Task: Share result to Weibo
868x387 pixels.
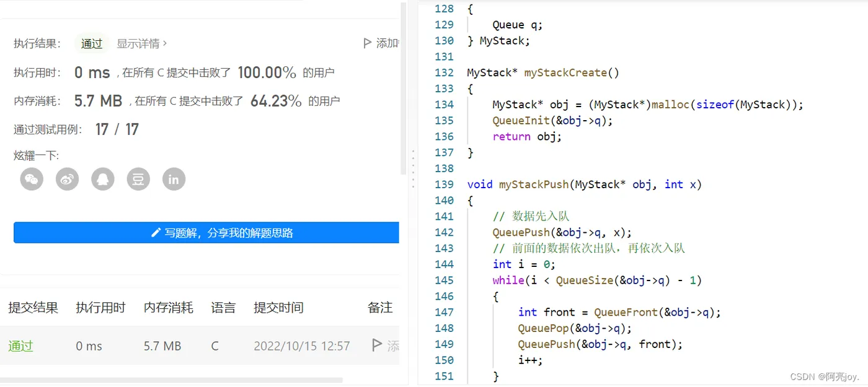Action: click(67, 179)
